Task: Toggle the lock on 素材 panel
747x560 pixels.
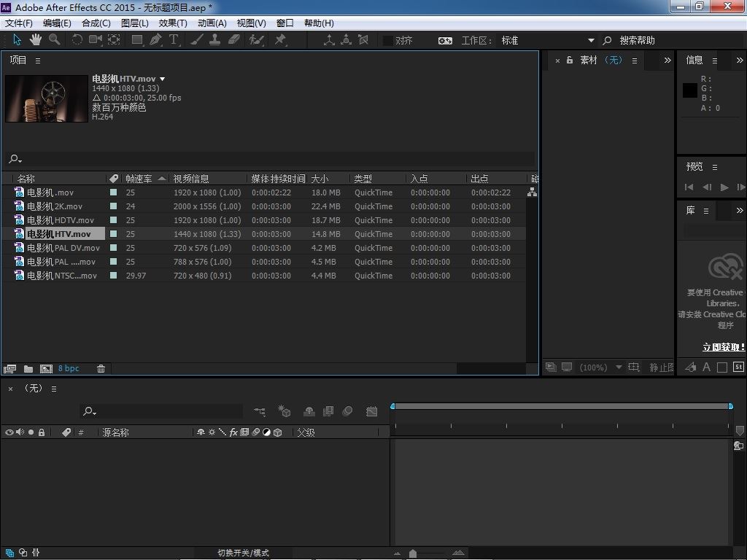Action: coord(569,60)
